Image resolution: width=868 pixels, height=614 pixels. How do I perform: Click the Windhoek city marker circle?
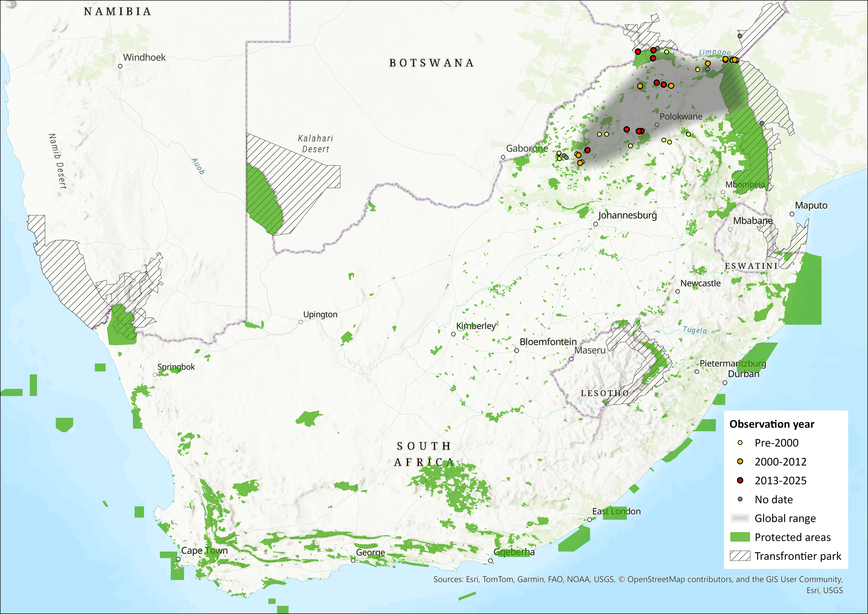click(x=120, y=66)
